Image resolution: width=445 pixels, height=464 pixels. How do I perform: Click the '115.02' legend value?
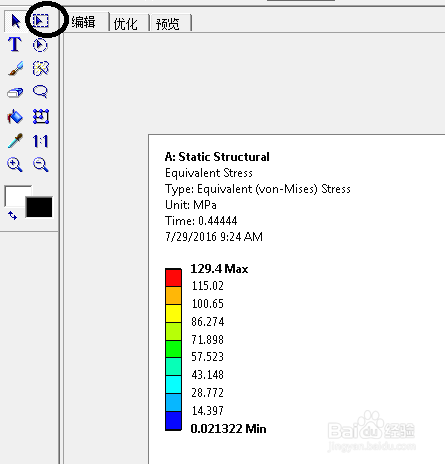(x=207, y=286)
